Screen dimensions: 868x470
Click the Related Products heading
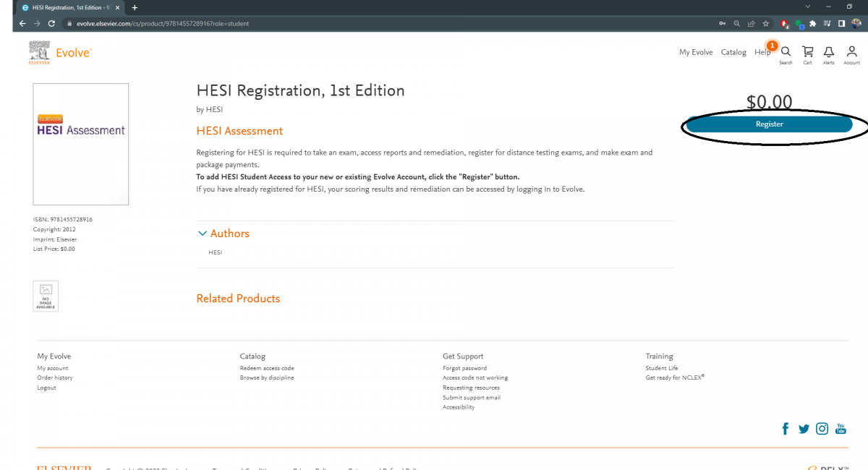238,298
